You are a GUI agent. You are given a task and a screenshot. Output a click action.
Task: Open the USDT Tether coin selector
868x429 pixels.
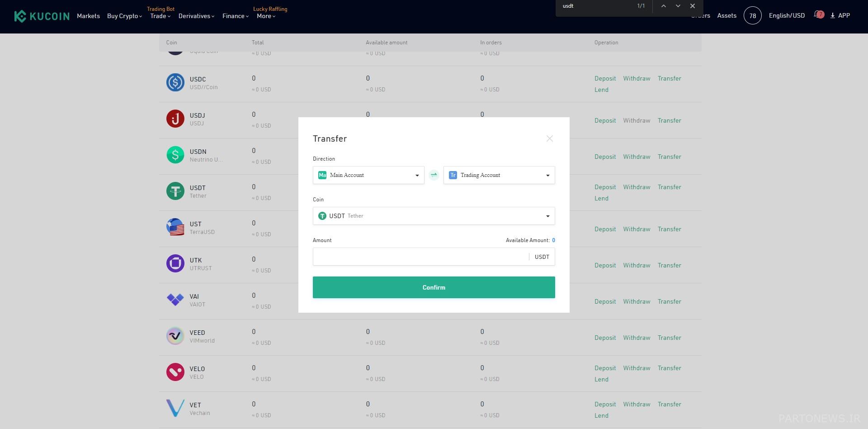pyautogui.click(x=434, y=216)
